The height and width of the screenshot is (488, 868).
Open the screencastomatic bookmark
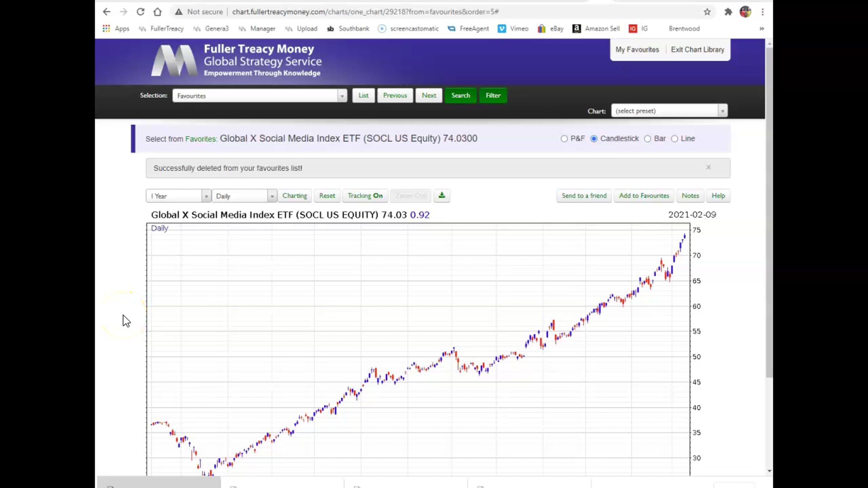[408, 29]
